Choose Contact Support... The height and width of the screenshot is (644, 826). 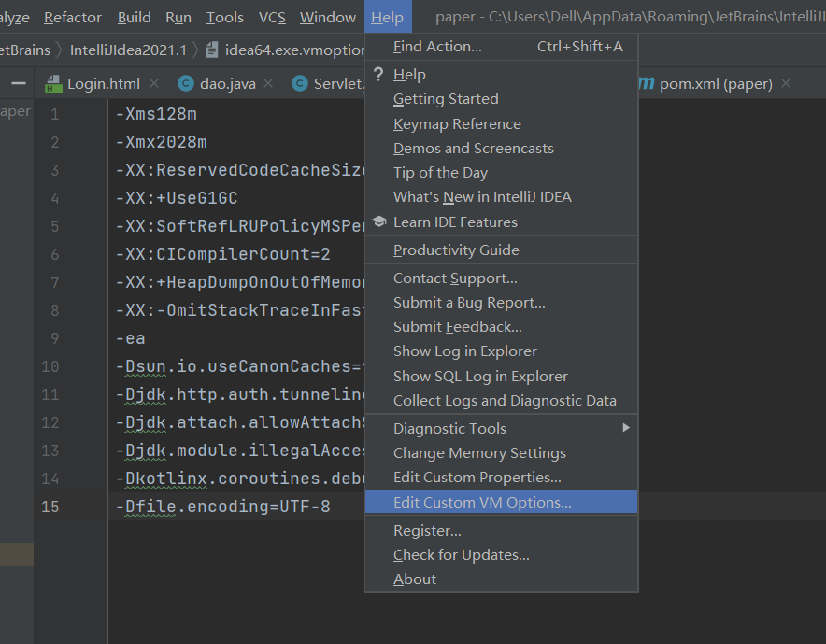501,278
